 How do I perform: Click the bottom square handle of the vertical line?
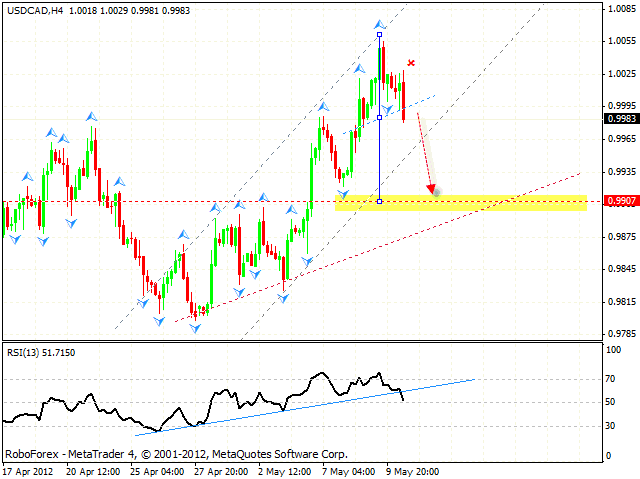click(x=379, y=201)
